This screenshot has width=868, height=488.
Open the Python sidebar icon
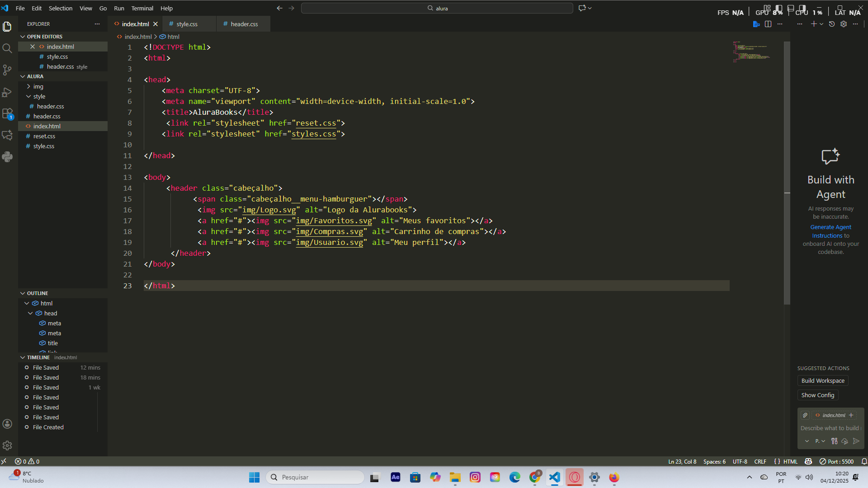click(x=7, y=157)
